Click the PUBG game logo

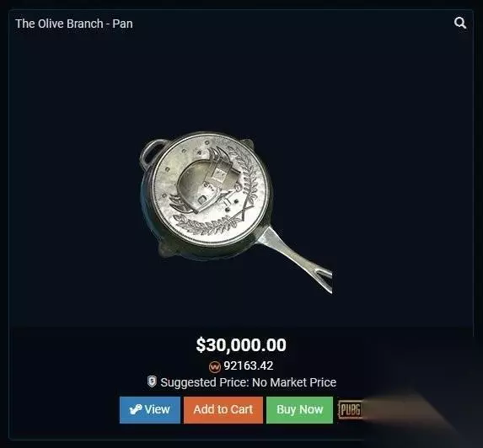click(x=350, y=410)
